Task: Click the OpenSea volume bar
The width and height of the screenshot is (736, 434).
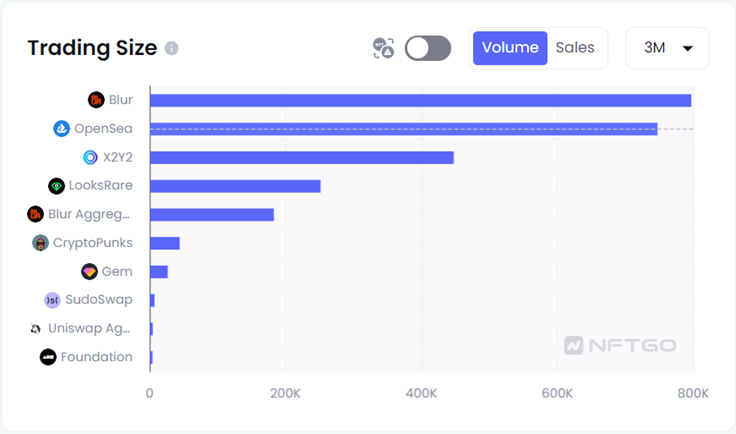Action: pyautogui.click(x=403, y=129)
